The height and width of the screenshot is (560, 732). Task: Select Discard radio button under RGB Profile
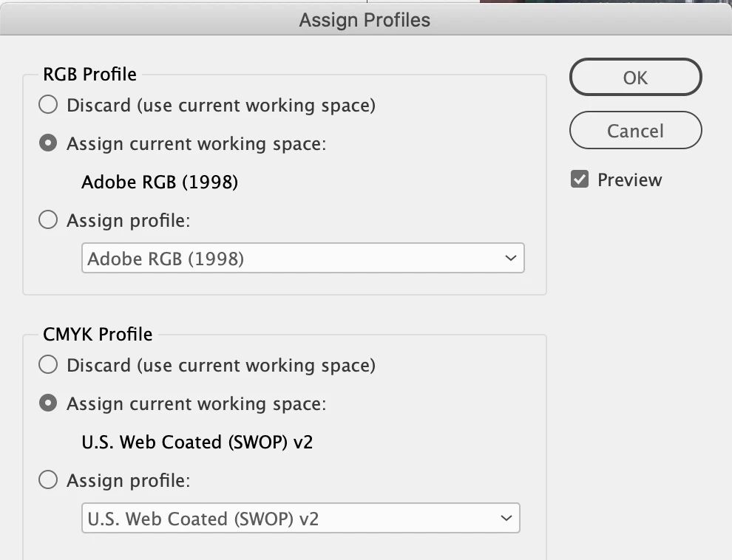click(x=48, y=105)
